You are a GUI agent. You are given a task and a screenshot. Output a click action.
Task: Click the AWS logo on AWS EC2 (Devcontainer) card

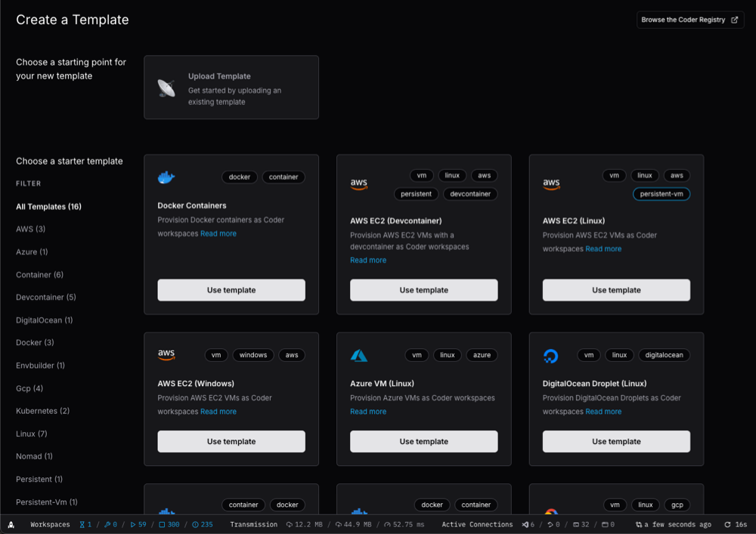(358, 183)
